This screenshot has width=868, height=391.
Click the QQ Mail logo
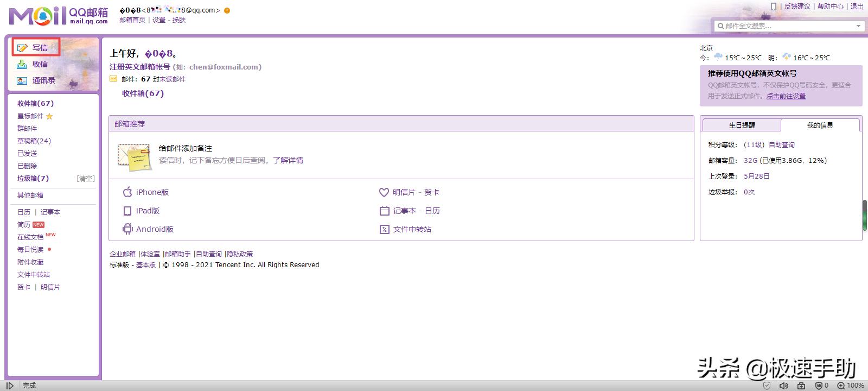pyautogui.click(x=59, y=15)
